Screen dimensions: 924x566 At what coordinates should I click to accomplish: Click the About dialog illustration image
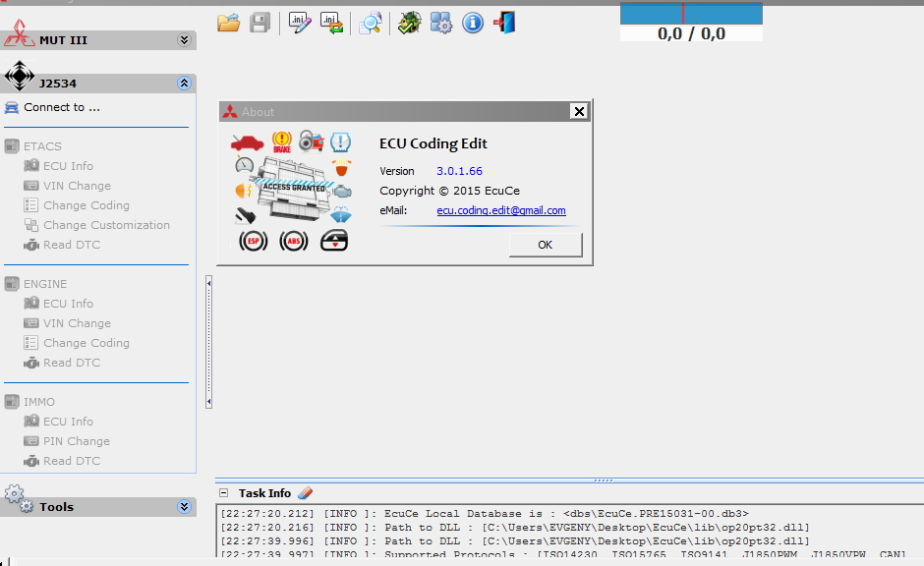[292, 192]
